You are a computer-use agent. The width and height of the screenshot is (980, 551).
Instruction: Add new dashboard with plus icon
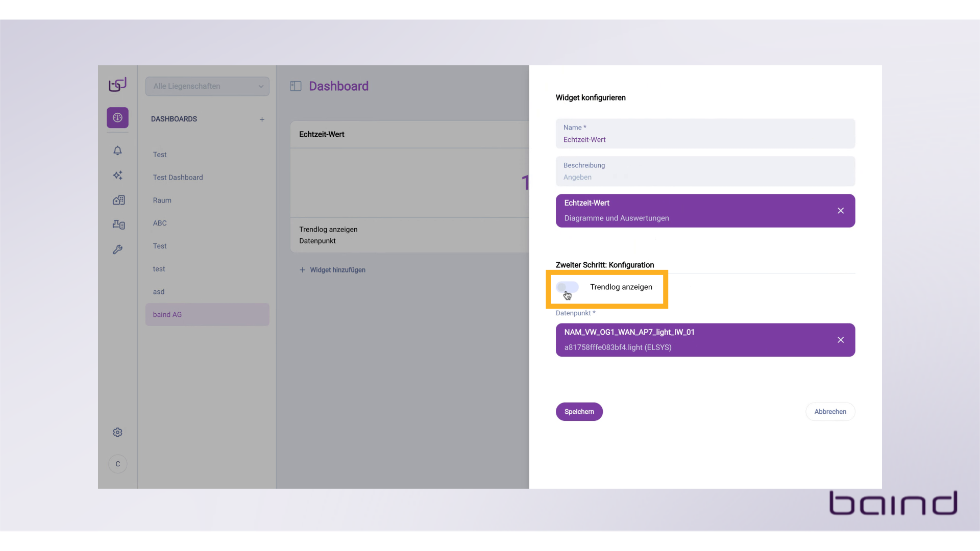click(x=262, y=119)
